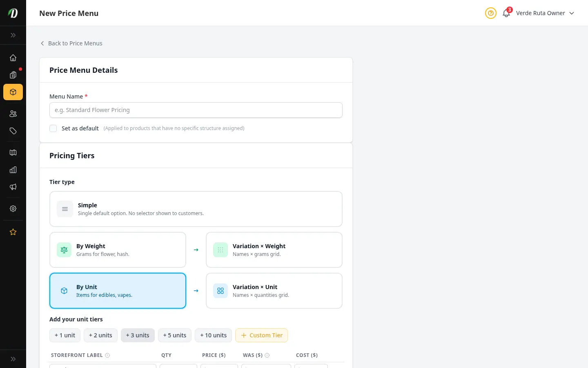
Task: Open the Discounts tag icon
Action: click(x=13, y=131)
